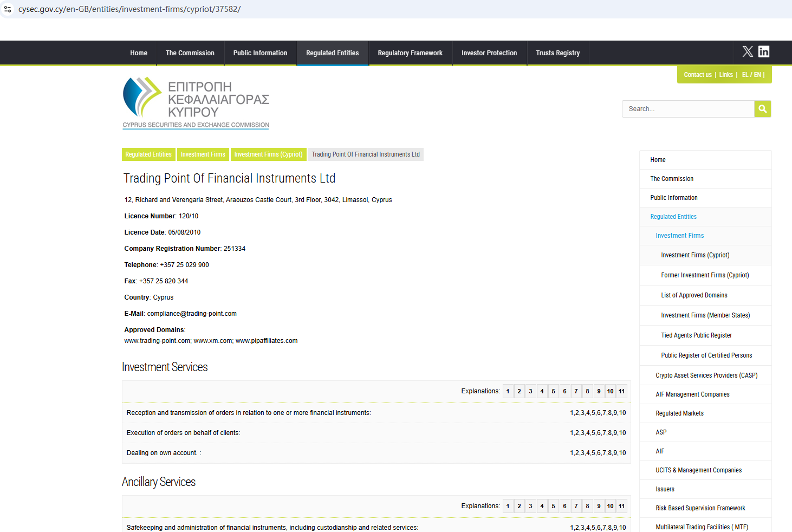Go to Investment Firms (Cypriot) breadcrumb
792x532 pixels.
(x=269, y=154)
